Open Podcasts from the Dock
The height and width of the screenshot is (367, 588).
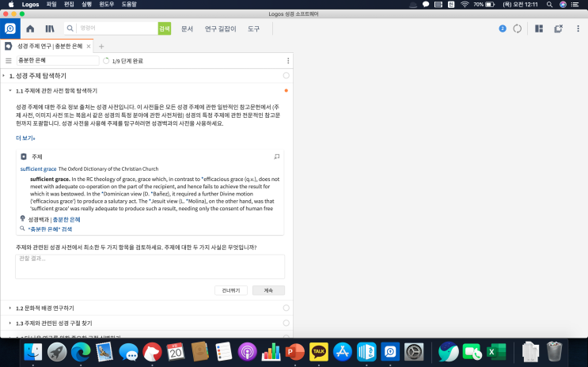coord(247,352)
